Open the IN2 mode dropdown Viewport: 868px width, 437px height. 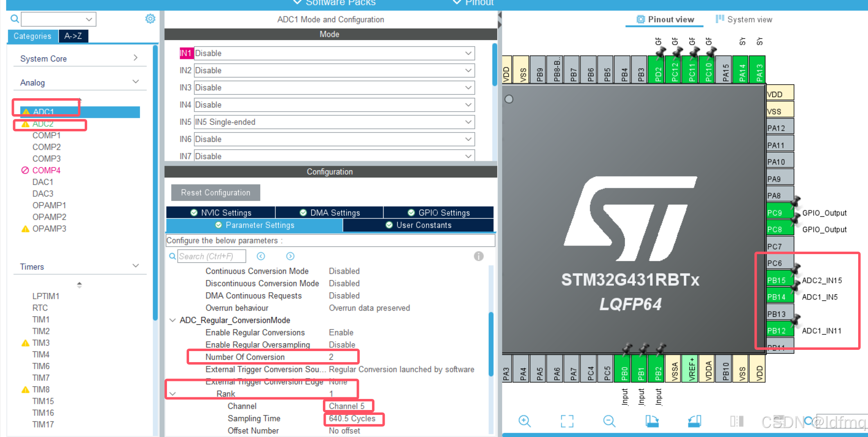(x=334, y=70)
